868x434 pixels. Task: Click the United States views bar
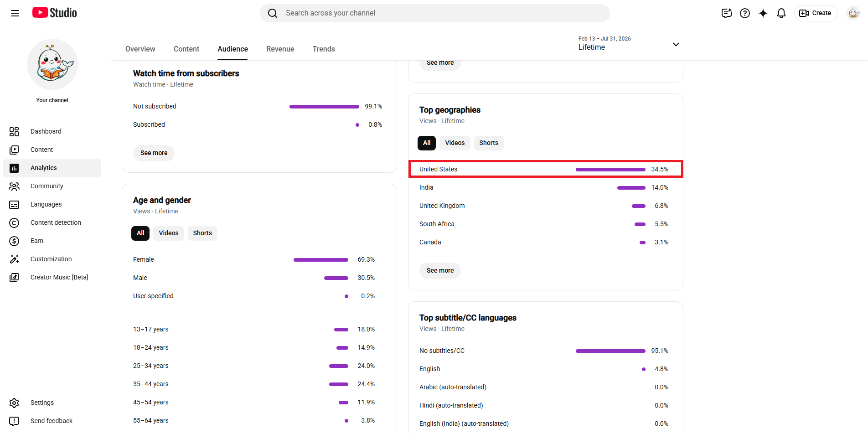(x=610, y=169)
